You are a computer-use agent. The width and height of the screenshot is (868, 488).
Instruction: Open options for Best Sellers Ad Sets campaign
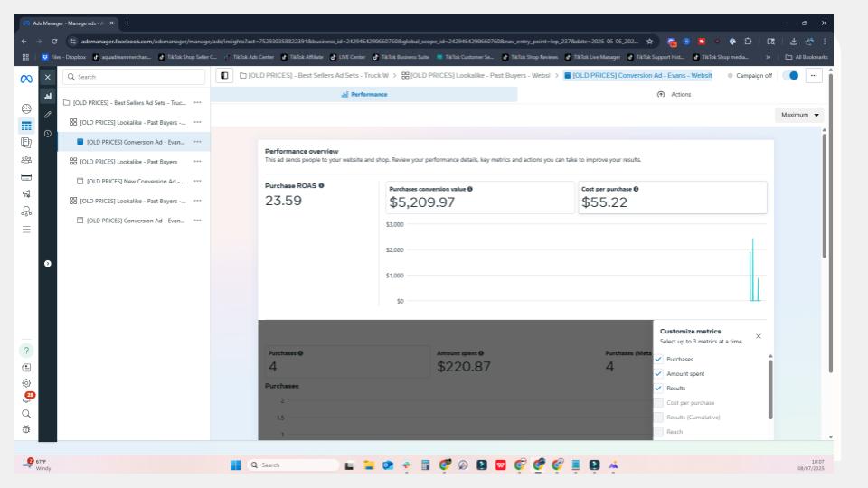pyautogui.click(x=198, y=103)
